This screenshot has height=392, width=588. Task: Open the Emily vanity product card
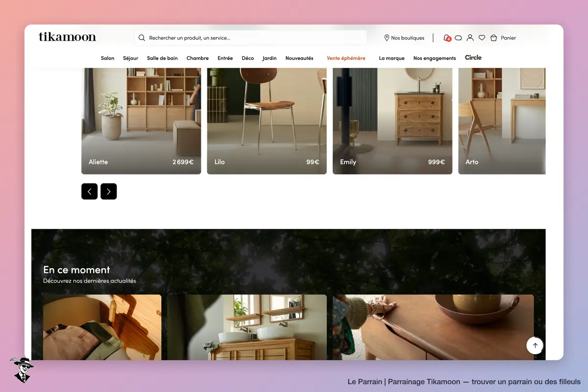[392, 121]
